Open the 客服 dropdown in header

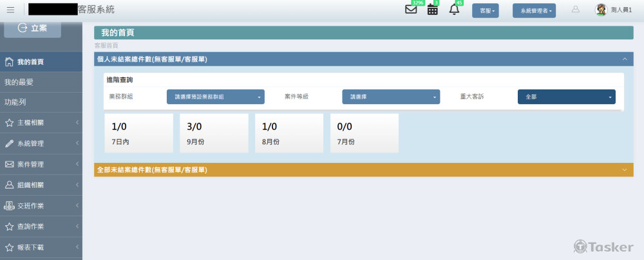pos(485,10)
